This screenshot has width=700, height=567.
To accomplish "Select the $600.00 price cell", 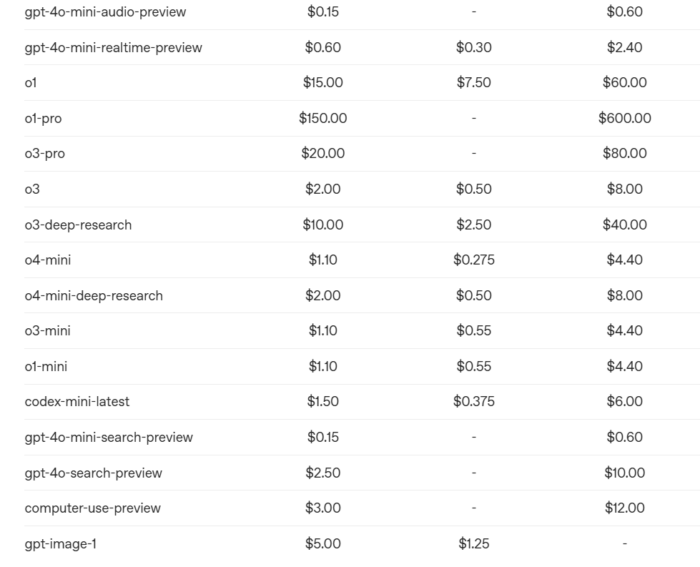I will pos(624,118).
